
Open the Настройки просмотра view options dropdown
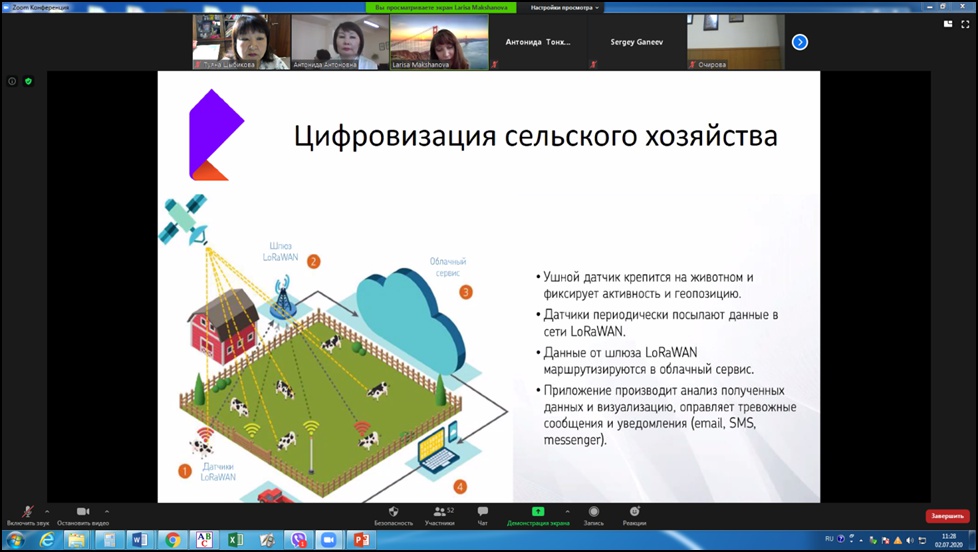click(x=565, y=7)
